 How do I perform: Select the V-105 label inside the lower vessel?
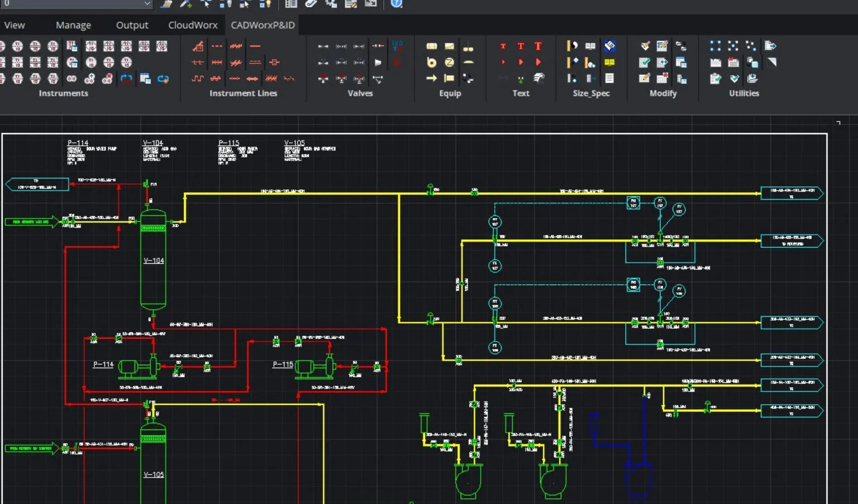click(x=154, y=474)
